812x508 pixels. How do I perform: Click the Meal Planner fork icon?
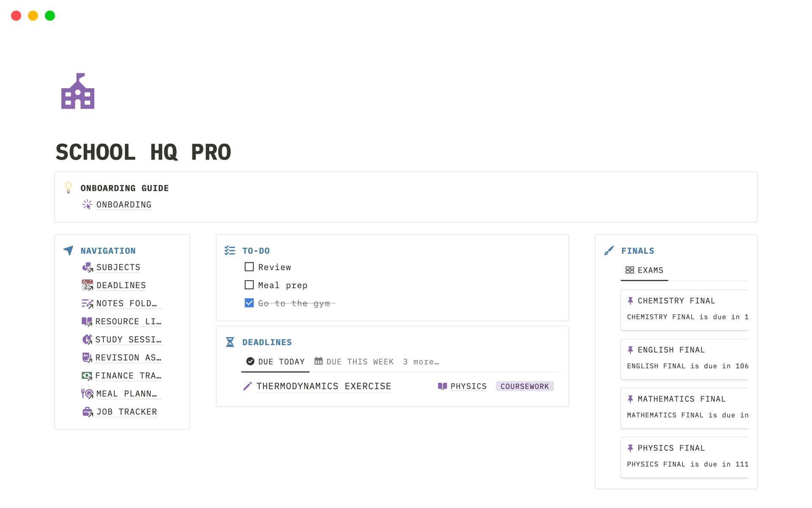87,394
